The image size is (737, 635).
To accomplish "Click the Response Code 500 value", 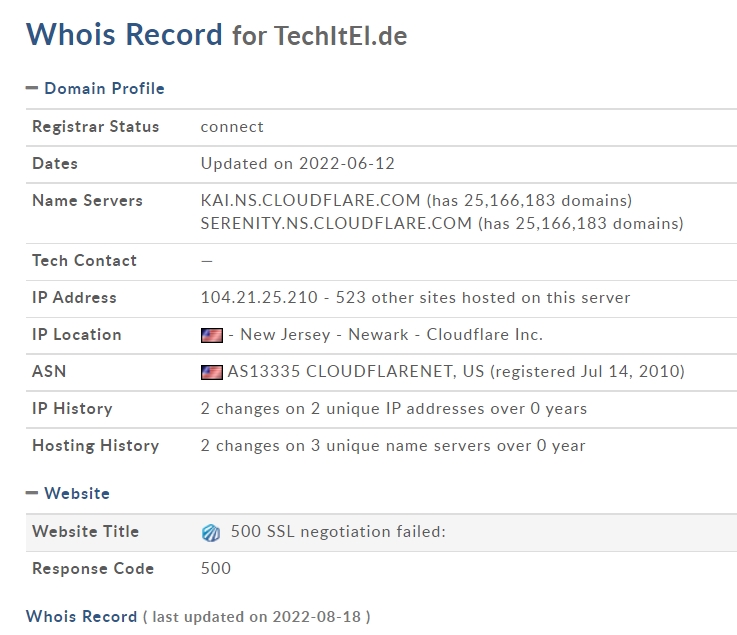I will click(216, 568).
